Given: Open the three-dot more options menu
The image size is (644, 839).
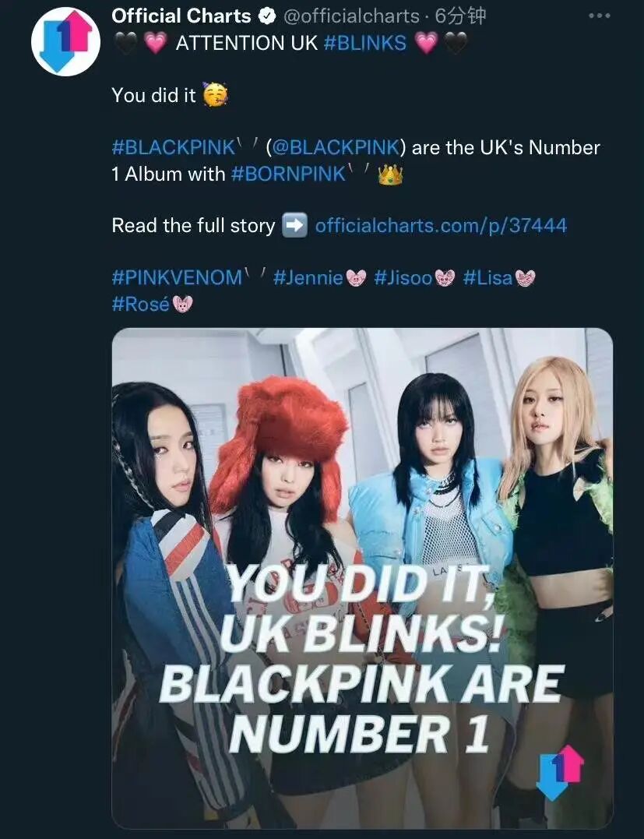Looking at the screenshot, I should click(x=599, y=16).
